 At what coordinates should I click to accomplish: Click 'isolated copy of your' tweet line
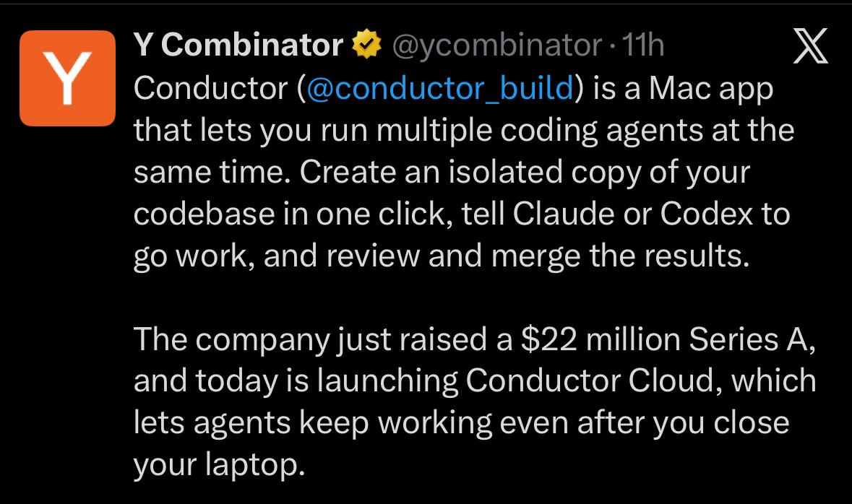click(x=599, y=173)
